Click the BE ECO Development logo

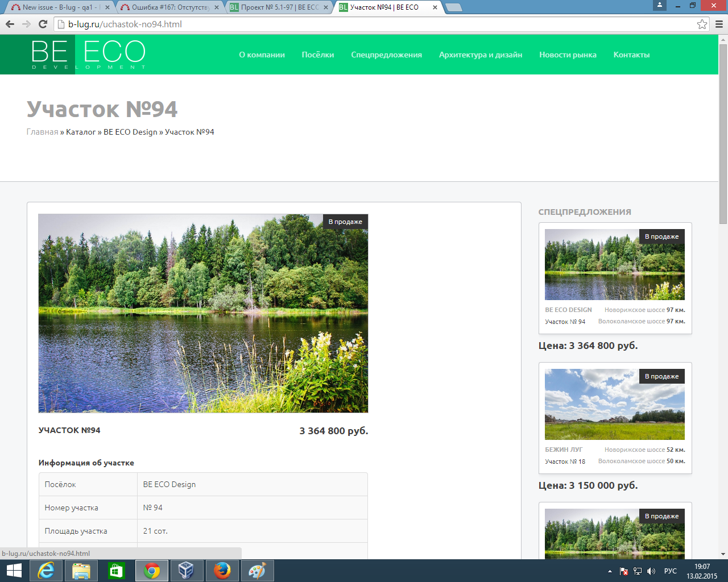88,55
